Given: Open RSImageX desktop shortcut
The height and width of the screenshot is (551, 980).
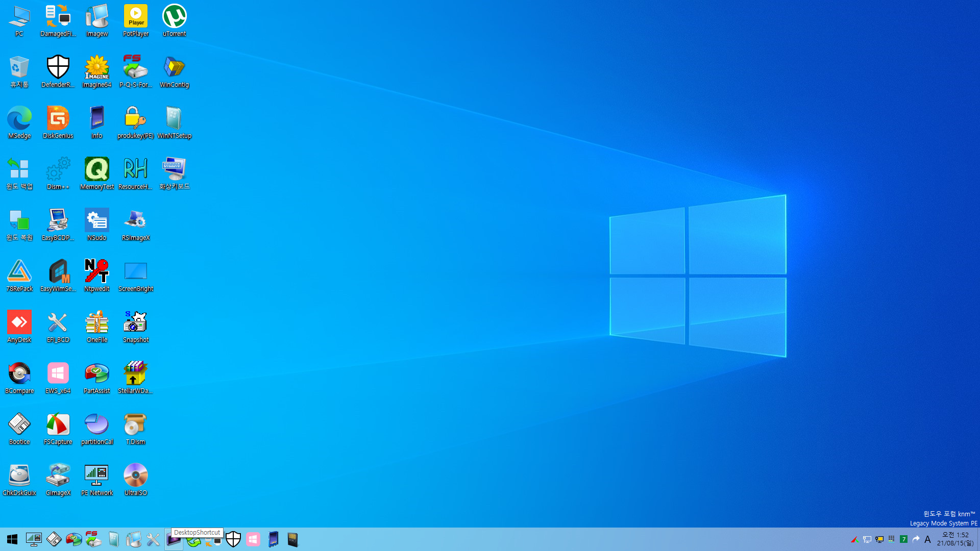Looking at the screenshot, I should point(136,225).
